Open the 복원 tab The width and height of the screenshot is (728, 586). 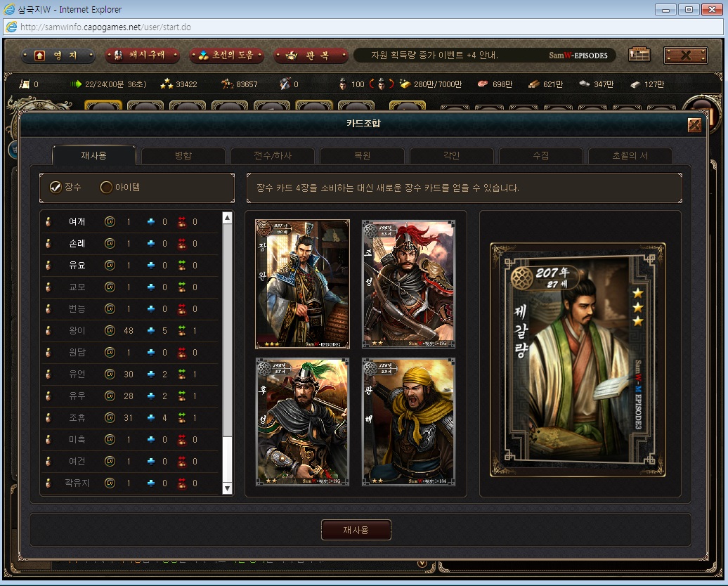coord(362,155)
